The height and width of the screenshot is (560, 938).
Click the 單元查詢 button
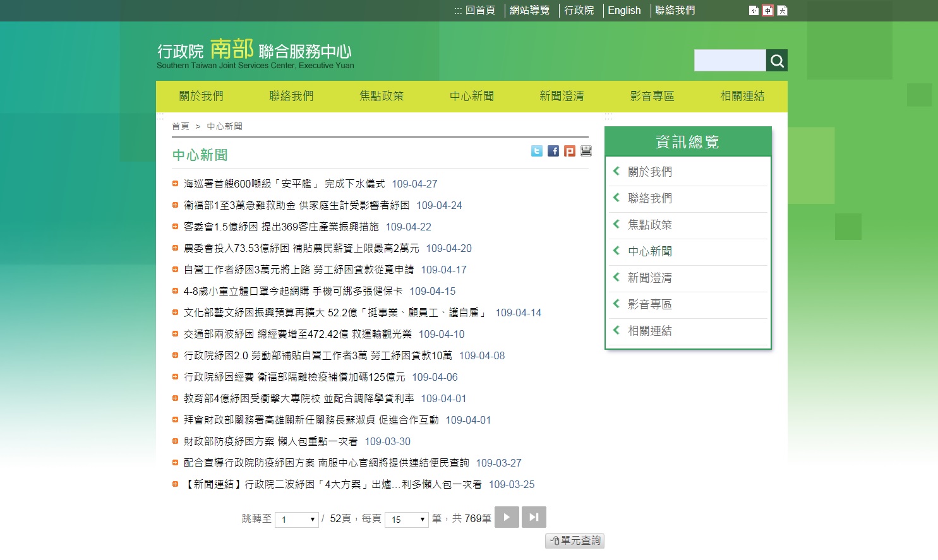pyautogui.click(x=575, y=540)
